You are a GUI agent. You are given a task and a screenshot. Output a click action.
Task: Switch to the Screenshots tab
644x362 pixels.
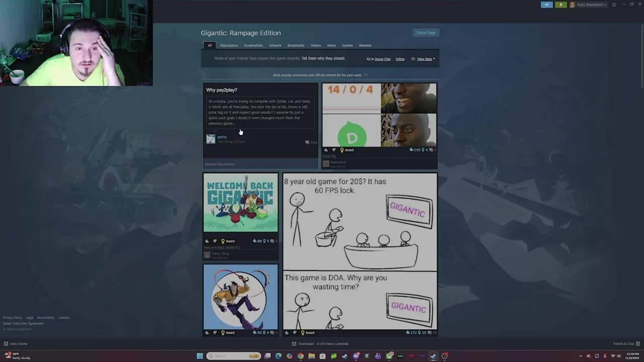[253, 45]
